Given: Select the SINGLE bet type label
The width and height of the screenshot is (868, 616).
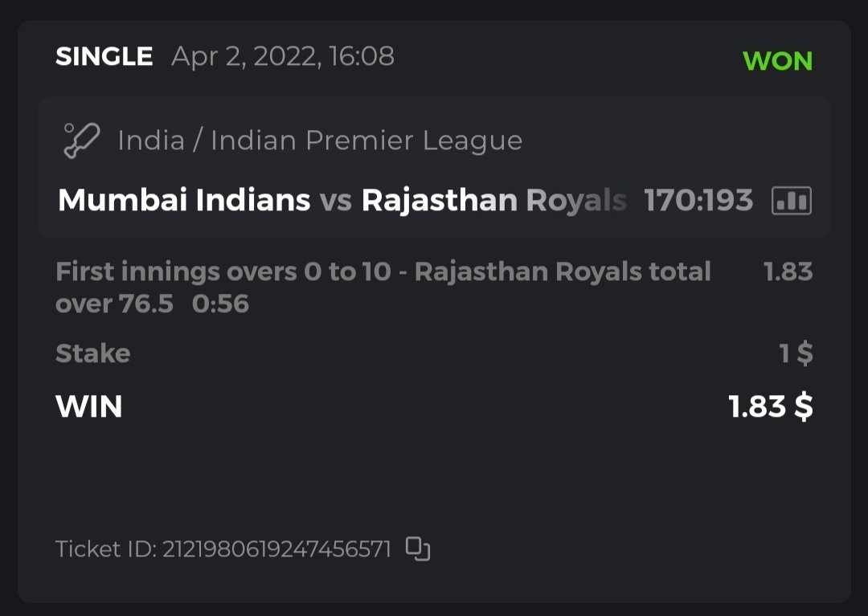Looking at the screenshot, I should pos(104,56).
